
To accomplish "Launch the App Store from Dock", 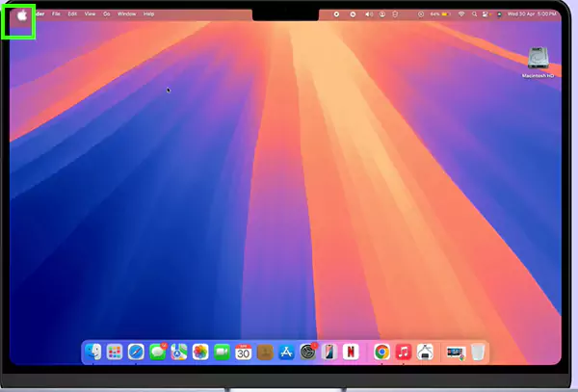I will click(286, 353).
